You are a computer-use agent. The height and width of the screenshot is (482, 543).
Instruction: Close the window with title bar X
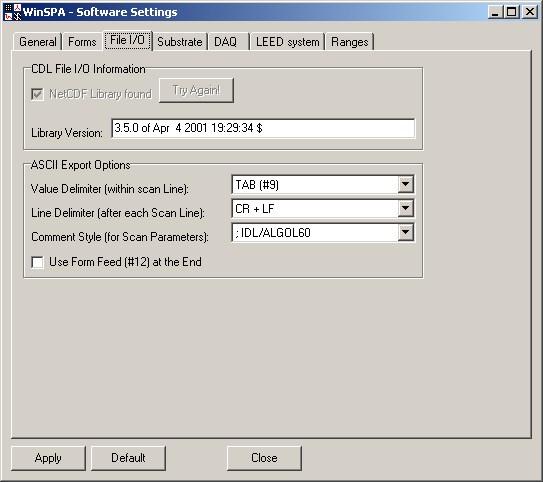pos(530,12)
